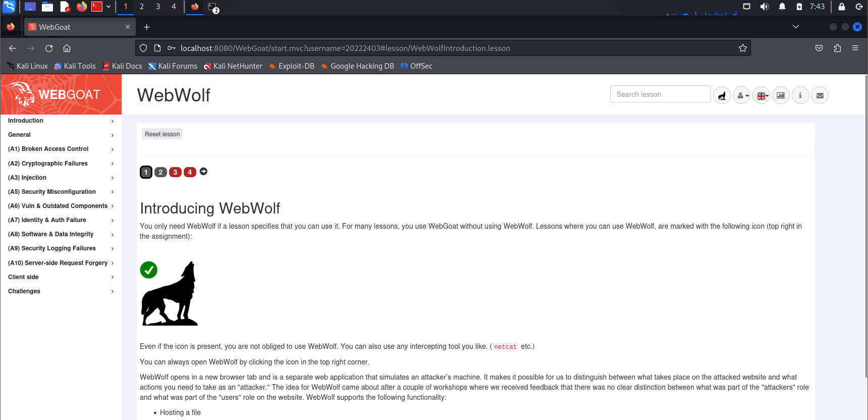The height and width of the screenshot is (420, 868).
Task: Switch to workspace 2
Action: 142,7
